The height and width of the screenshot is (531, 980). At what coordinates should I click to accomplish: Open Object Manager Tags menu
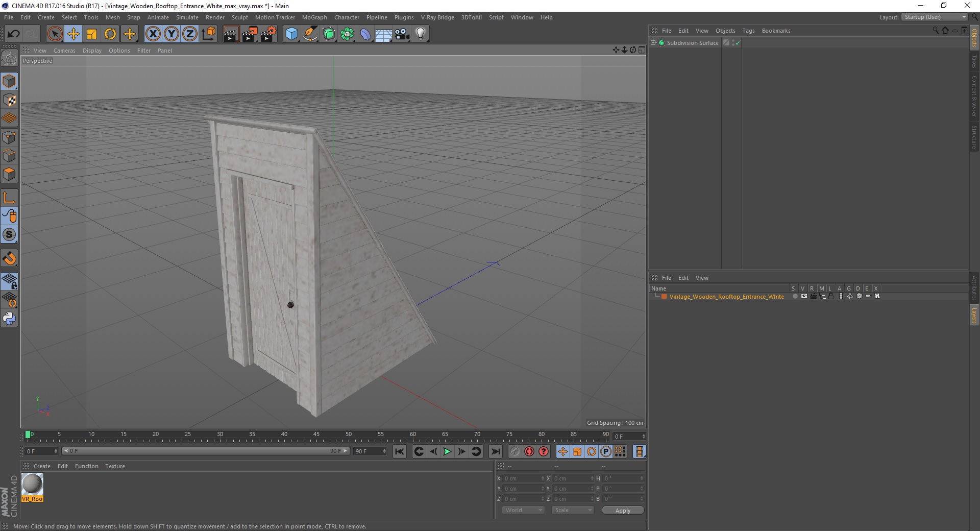(x=748, y=31)
